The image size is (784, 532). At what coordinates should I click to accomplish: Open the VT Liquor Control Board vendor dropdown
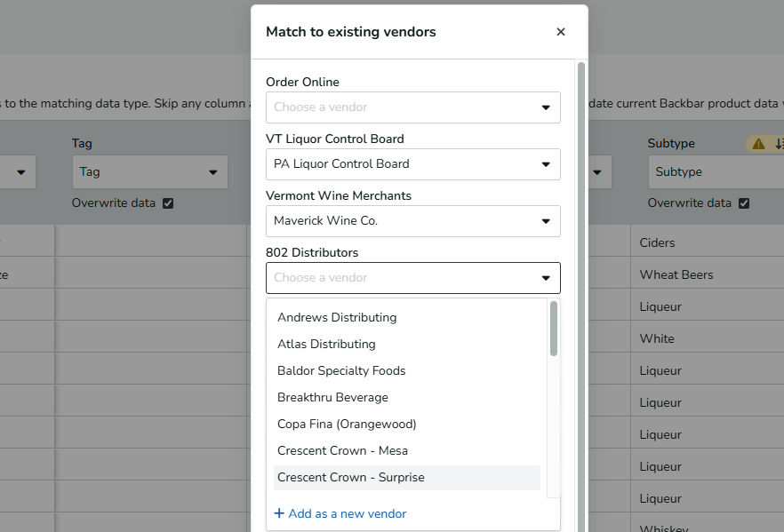[x=413, y=164]
